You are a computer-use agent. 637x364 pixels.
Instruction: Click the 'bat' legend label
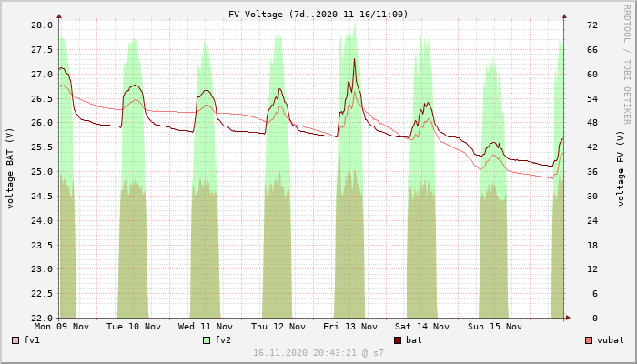pos(414,340)
